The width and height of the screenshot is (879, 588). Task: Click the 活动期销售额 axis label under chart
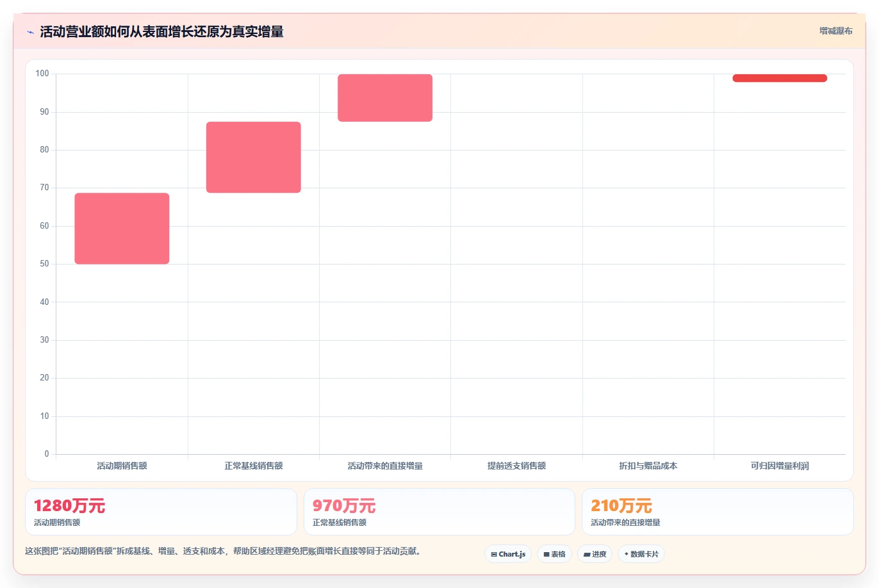[x=122, y=466]
